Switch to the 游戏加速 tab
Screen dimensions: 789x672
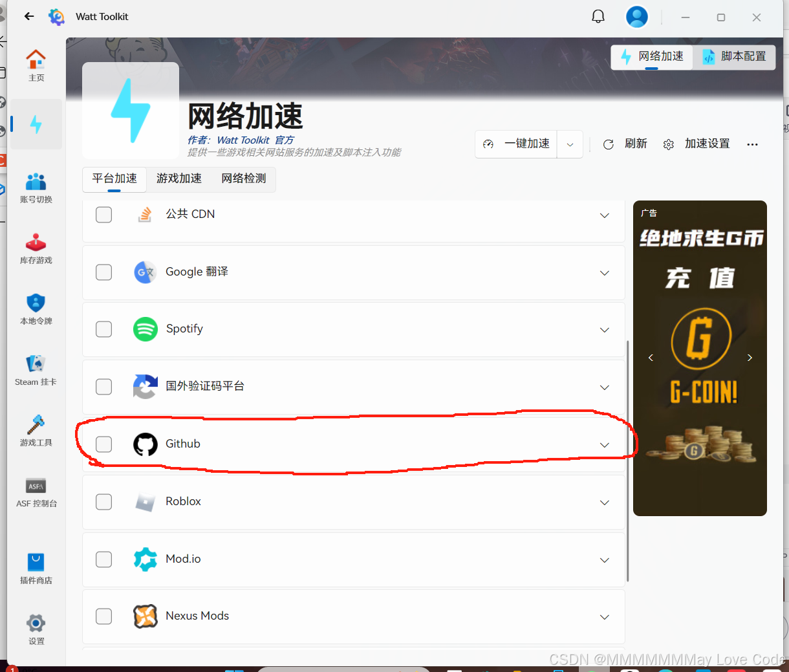tap(179, 179)
